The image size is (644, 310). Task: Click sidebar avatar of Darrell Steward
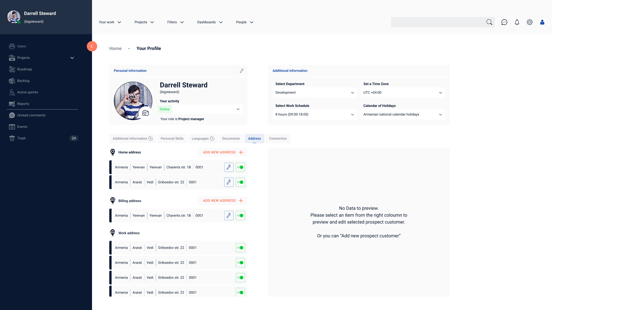14,17
